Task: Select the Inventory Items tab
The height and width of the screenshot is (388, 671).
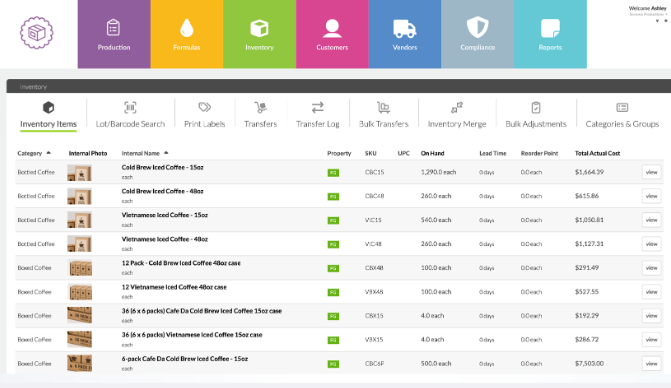Action: (x=48, y=116)
